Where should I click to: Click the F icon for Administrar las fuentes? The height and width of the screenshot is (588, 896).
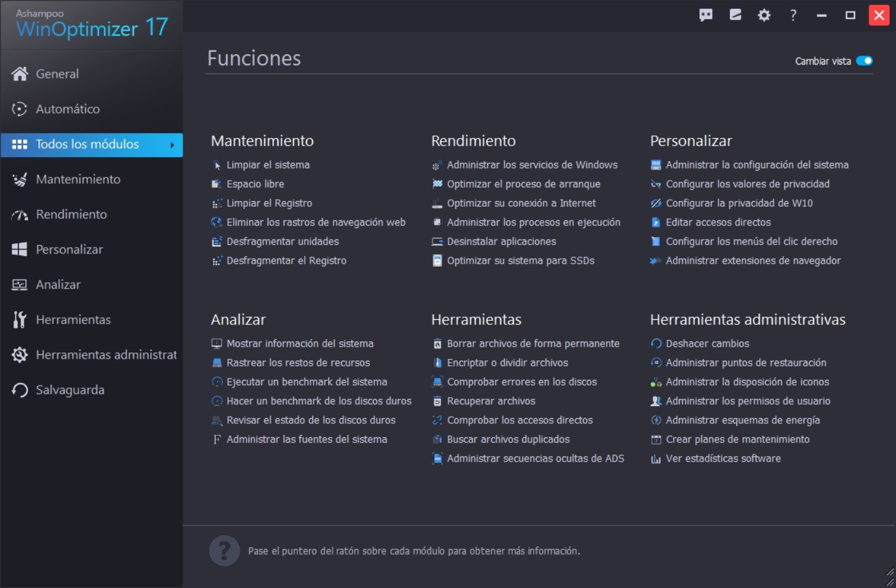(x=216, y=439)
